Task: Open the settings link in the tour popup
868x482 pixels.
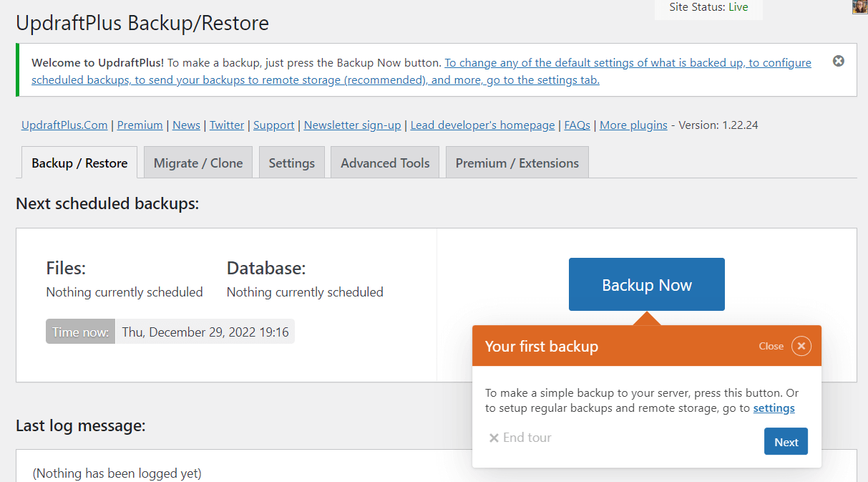Action: click(774, 408)
